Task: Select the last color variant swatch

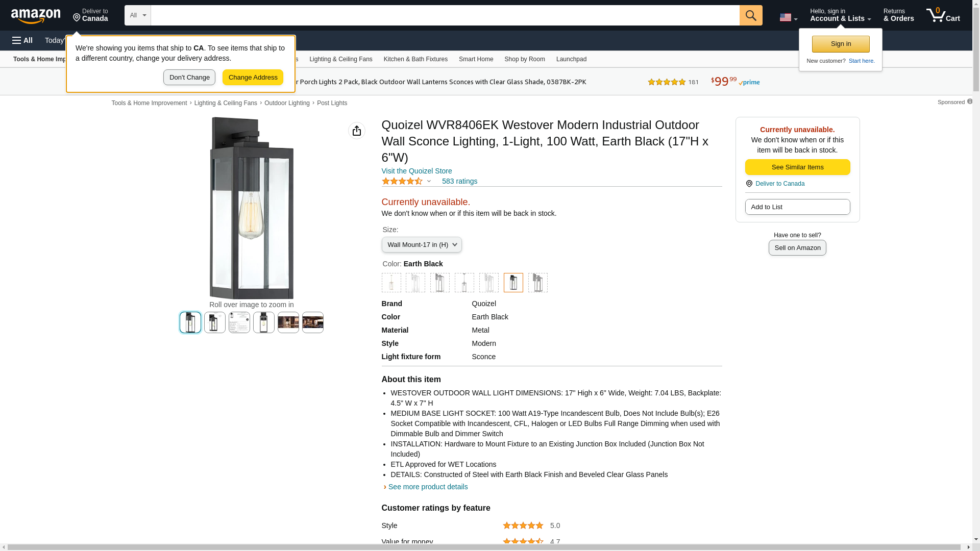Action: (537, 283)
